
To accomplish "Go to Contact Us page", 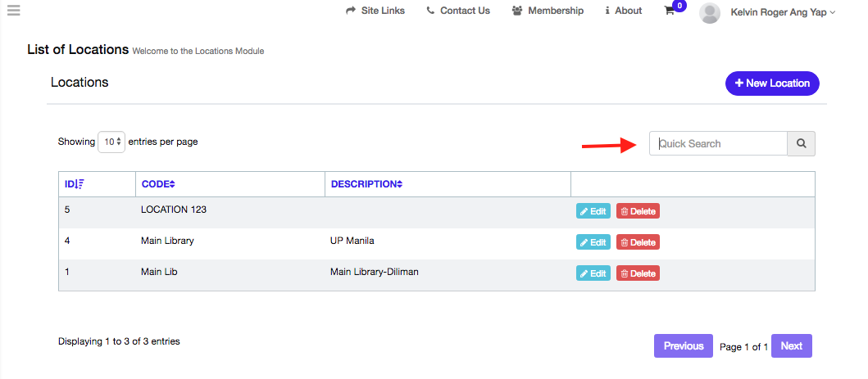I will pos(458,11).
